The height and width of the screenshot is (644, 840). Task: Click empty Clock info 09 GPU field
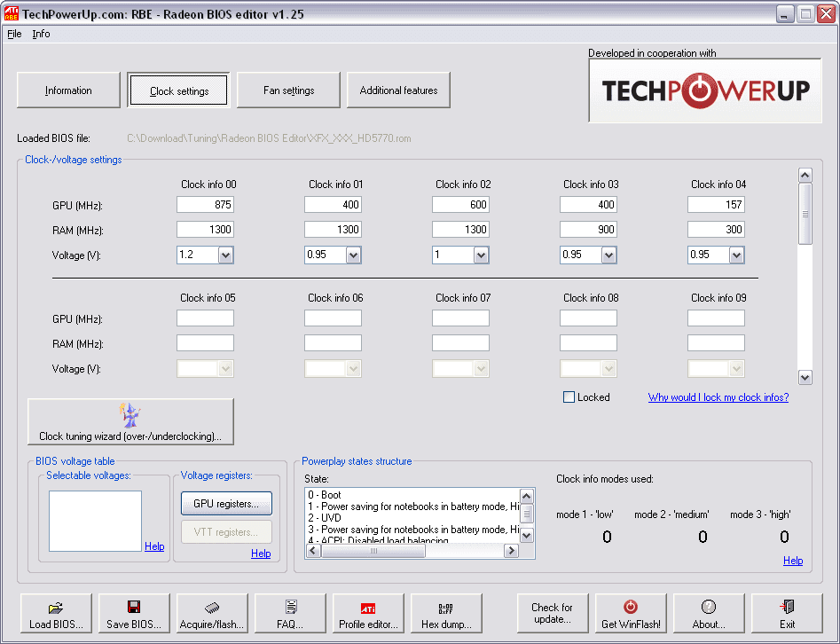[x=716, y=318]
